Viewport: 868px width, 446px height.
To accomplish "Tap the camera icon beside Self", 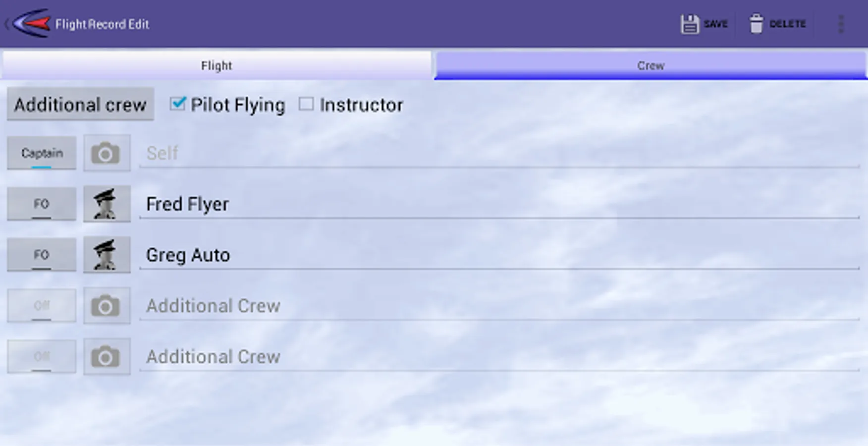I will point(107,153).
